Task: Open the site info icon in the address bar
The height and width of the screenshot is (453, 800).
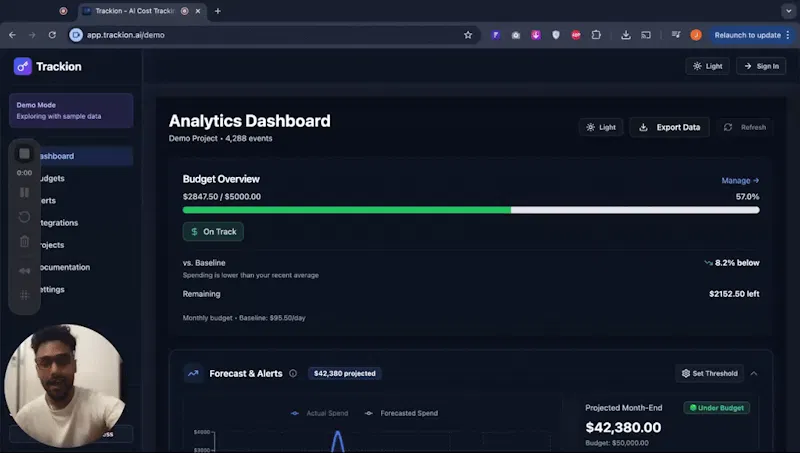Action: pyautogui.click(x=76, y=35)
